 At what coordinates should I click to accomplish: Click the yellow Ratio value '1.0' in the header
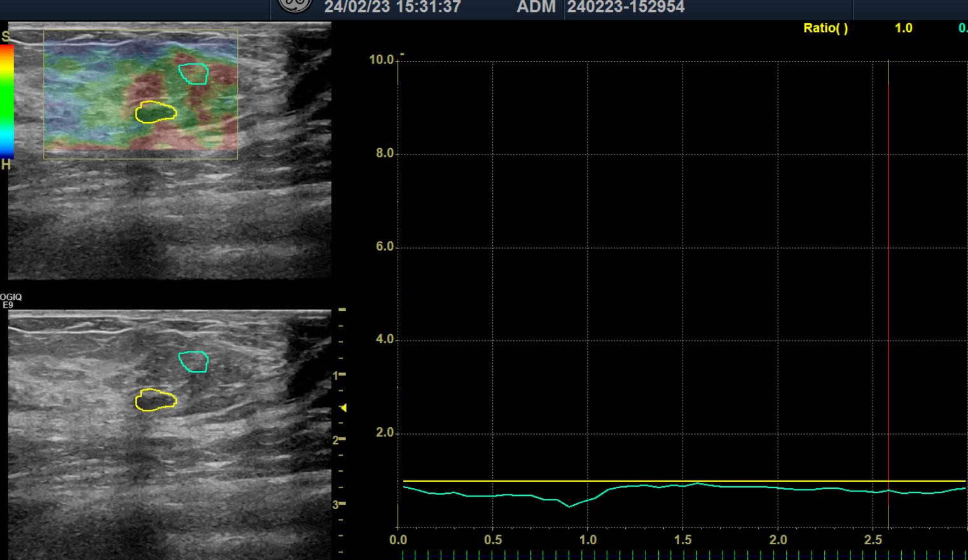click(903, 28)
